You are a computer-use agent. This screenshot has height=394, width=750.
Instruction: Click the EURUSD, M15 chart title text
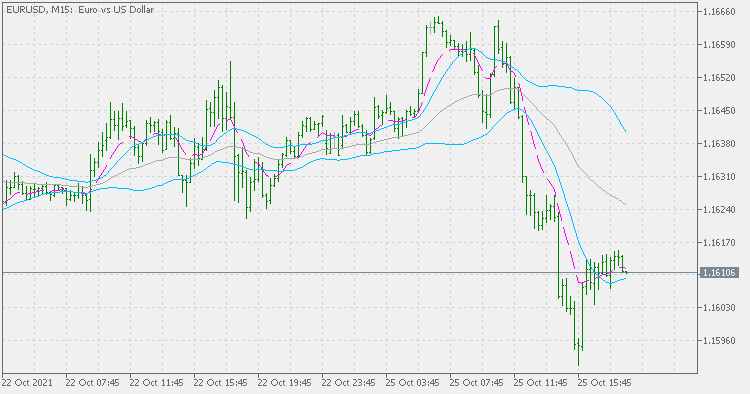79,10
